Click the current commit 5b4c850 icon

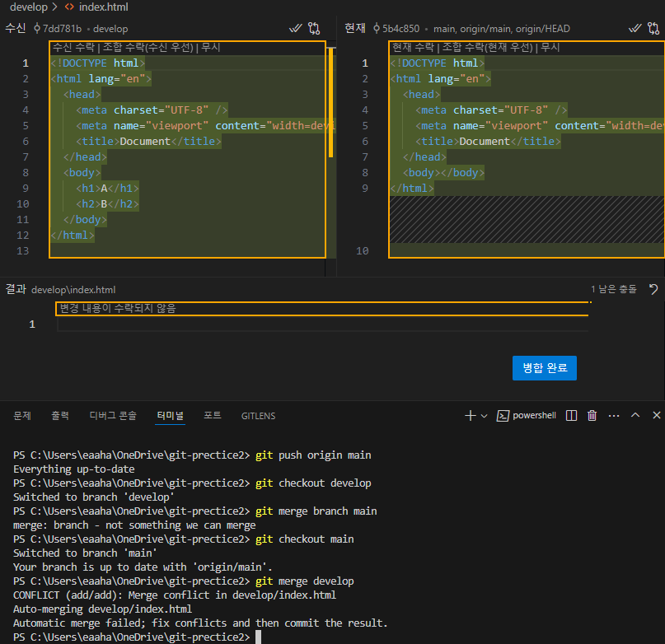pos(377,28)
